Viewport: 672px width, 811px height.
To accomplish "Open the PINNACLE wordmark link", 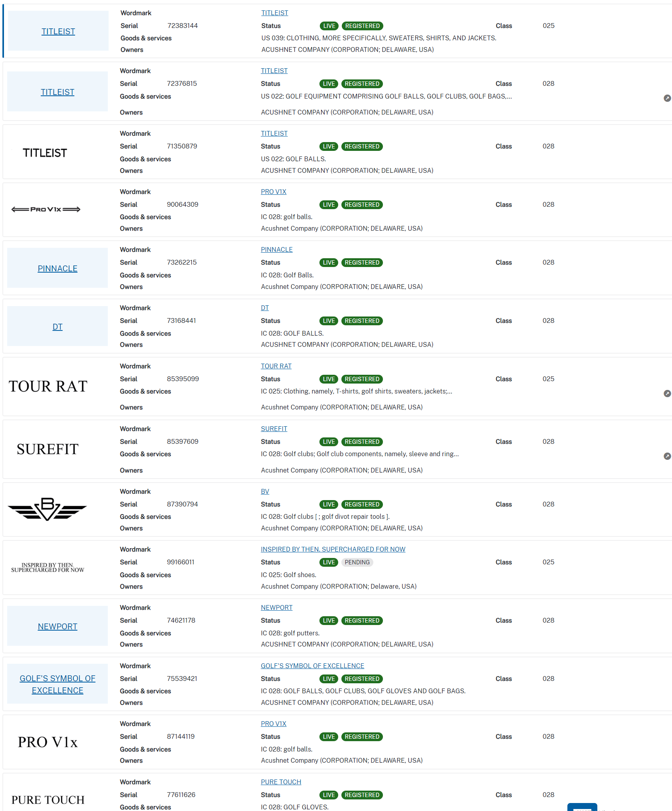I will pos(276,249).
